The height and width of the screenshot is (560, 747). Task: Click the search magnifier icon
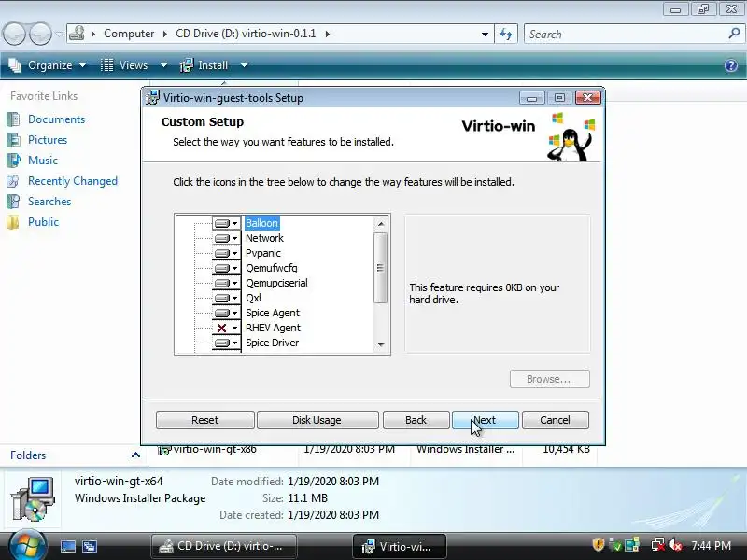tap(734, 34)
